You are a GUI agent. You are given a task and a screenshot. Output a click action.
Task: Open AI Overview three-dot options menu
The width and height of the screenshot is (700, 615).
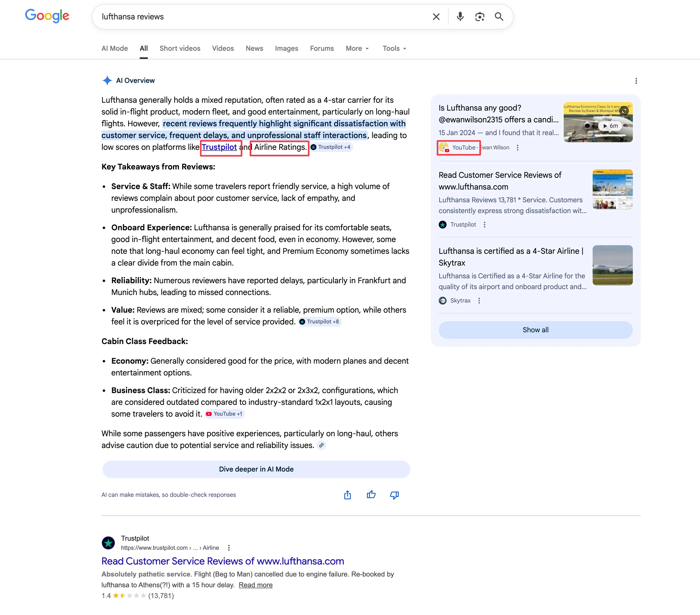(636, 81)
